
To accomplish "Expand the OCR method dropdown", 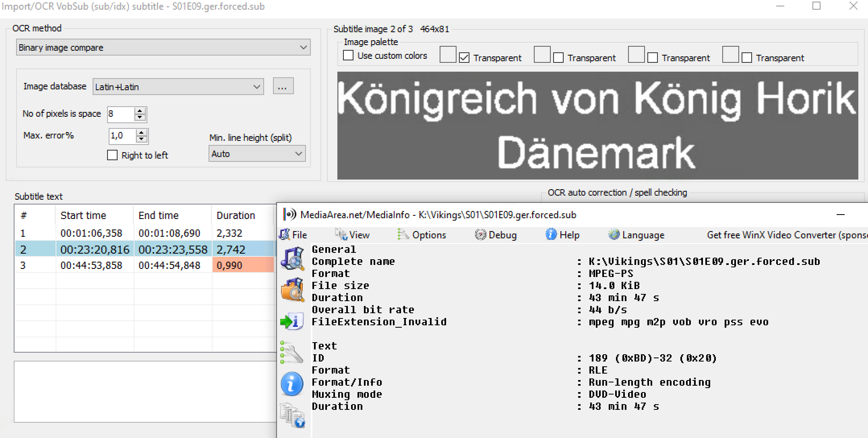I will [x=163, y=47].
